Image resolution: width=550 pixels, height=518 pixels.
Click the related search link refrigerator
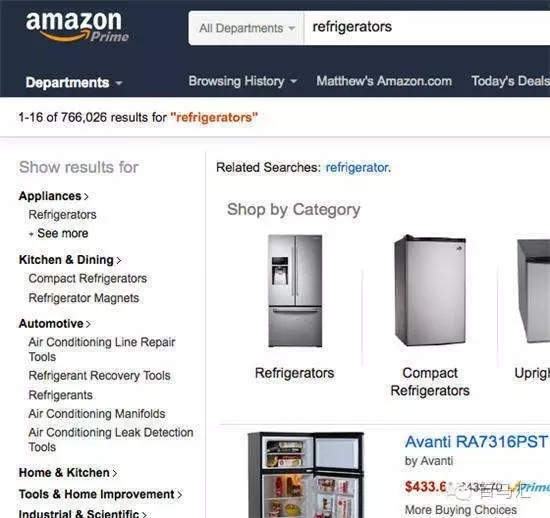coord(357,168)
